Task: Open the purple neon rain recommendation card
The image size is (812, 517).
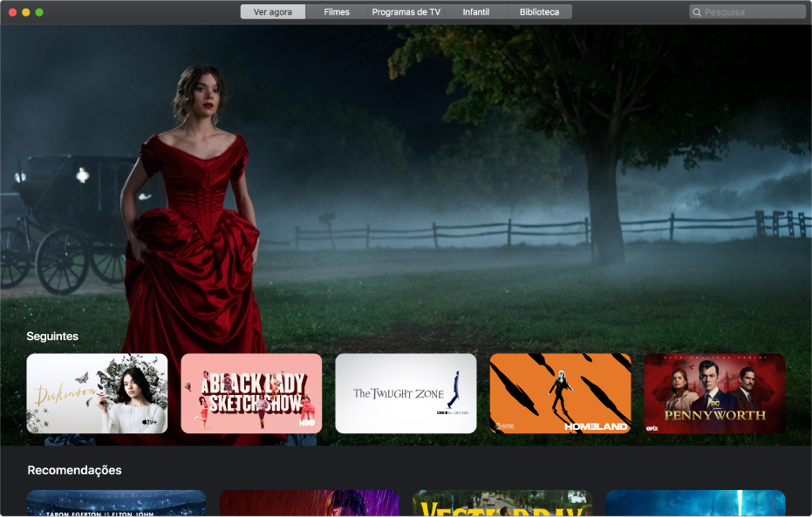Action: (309, 503)
